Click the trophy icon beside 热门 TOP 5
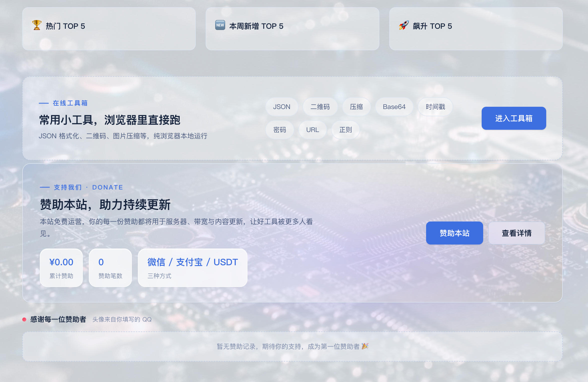 point(37,25)
